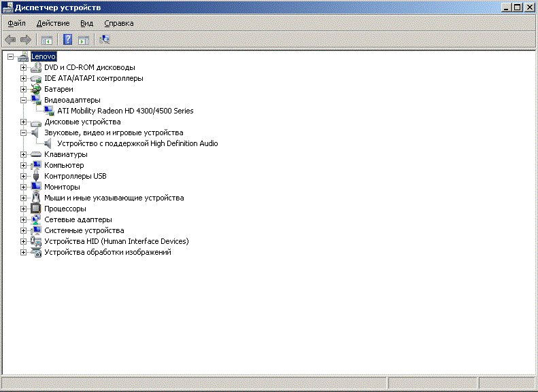
Task: Click the Сетевые адаптеры icon
Action: (x=36, y=219)
